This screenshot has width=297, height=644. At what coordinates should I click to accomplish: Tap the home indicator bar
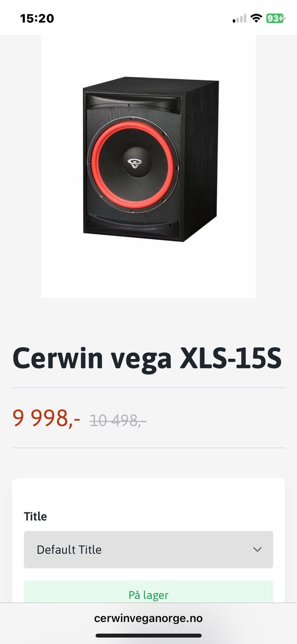148,635
